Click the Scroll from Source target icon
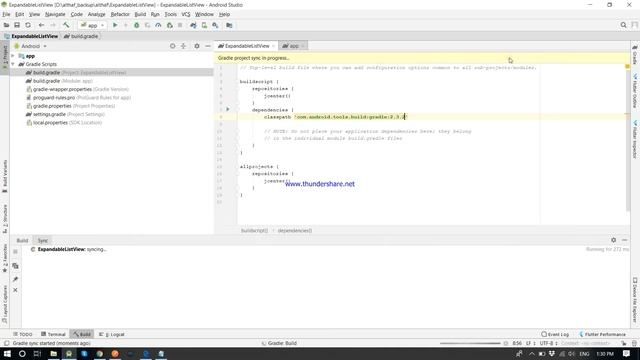Viewport: 640px width, 360px height. 173,46
